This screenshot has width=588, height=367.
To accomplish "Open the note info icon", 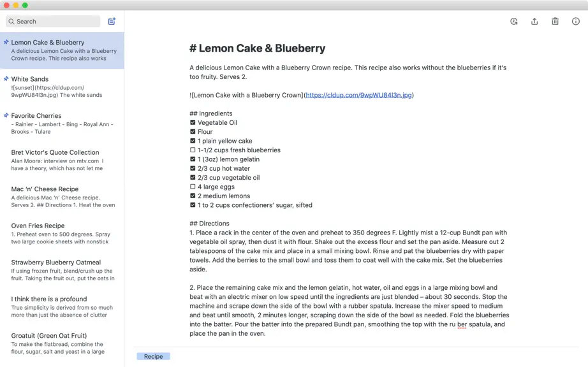I will pos(576,22).
